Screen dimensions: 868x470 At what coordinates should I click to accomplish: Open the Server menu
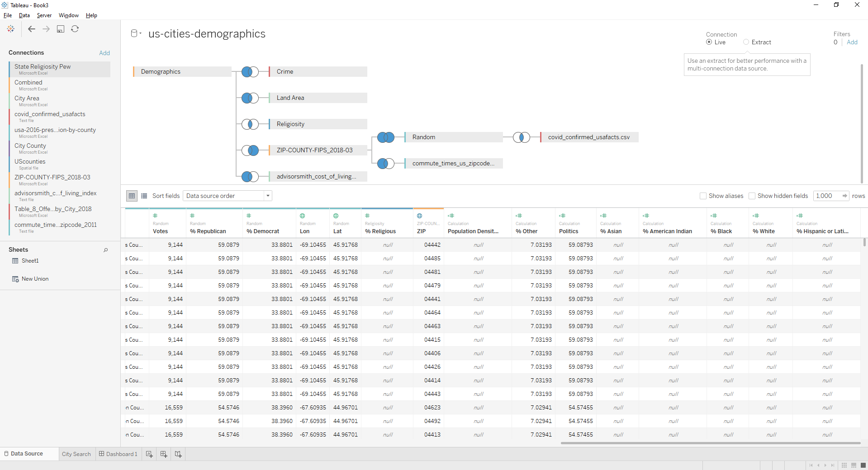click(44, 15)
